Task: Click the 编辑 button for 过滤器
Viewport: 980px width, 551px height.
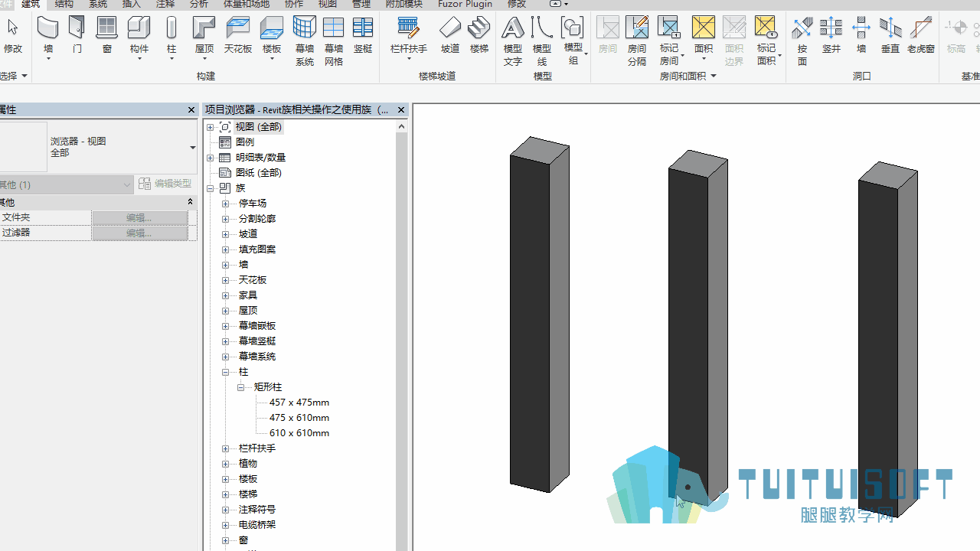Action: (x=139, y=233)
